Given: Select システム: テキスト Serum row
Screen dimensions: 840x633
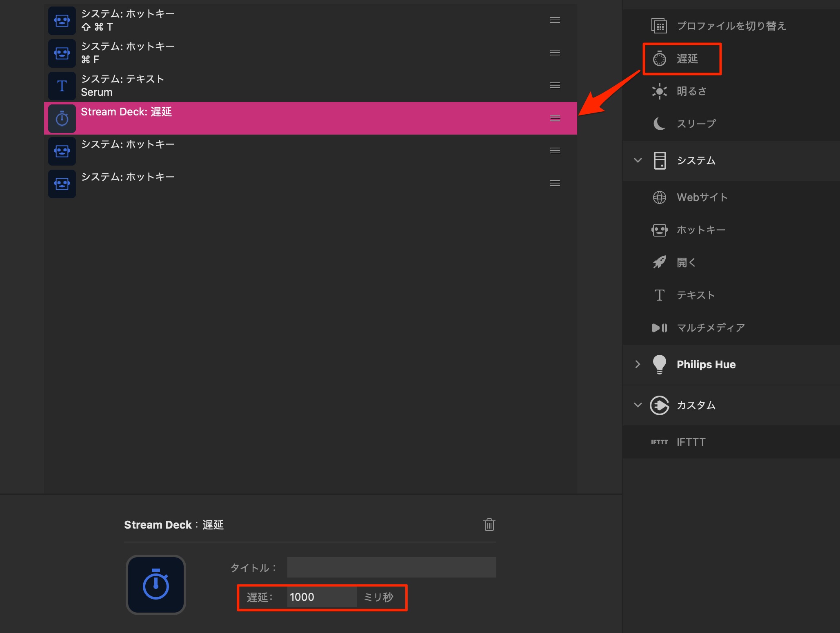Looking at the screenshot, I should coord(311,86).
